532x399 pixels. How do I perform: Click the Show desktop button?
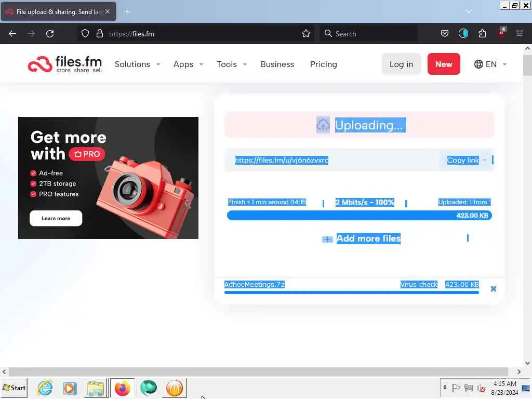[x=527, y=388]
